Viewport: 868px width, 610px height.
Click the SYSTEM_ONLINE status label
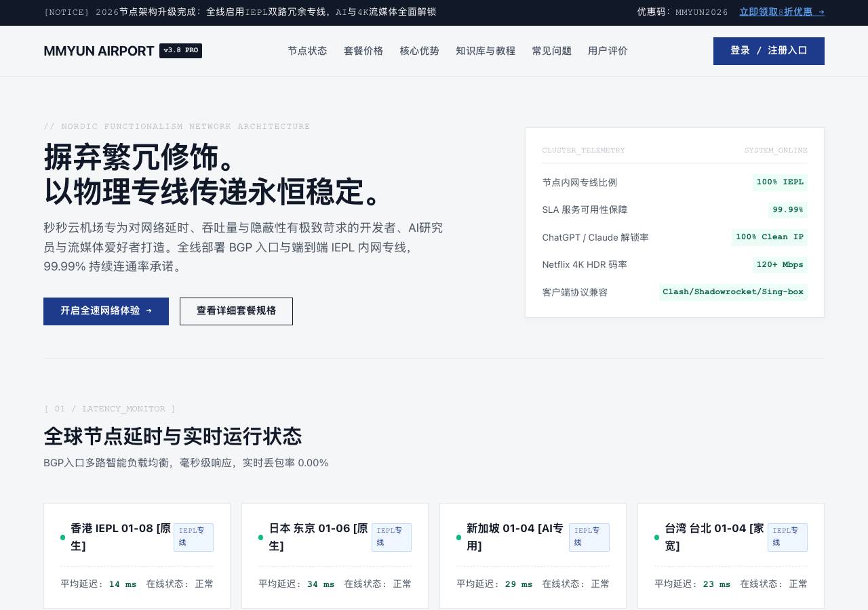(x=776, y=150)
